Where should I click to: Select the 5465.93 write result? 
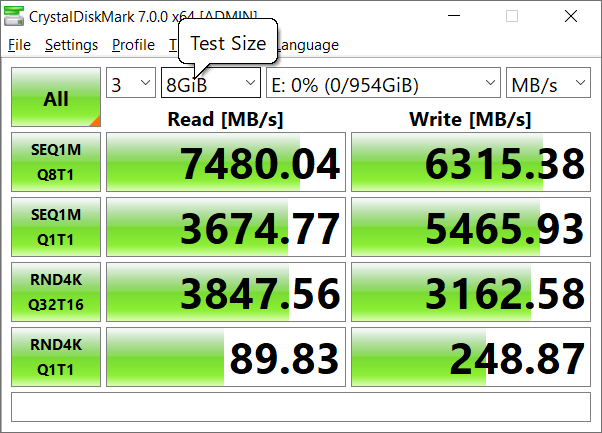(x=471, y=227)
